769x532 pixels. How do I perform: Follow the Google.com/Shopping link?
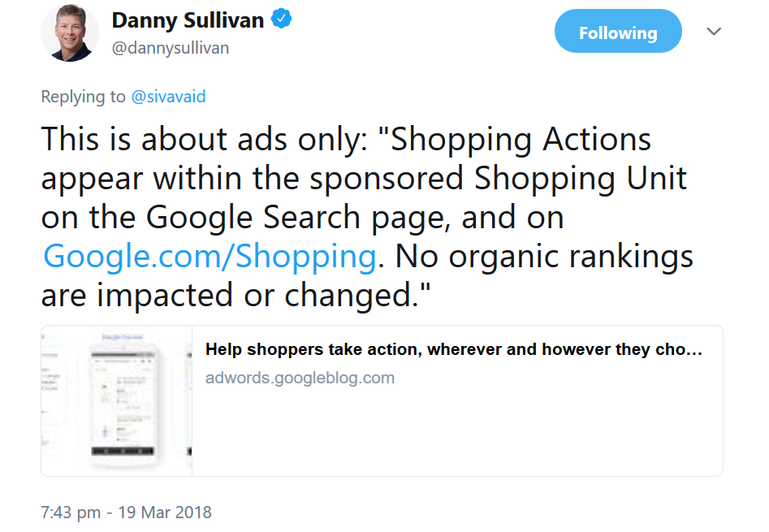(x=205, y=256)
